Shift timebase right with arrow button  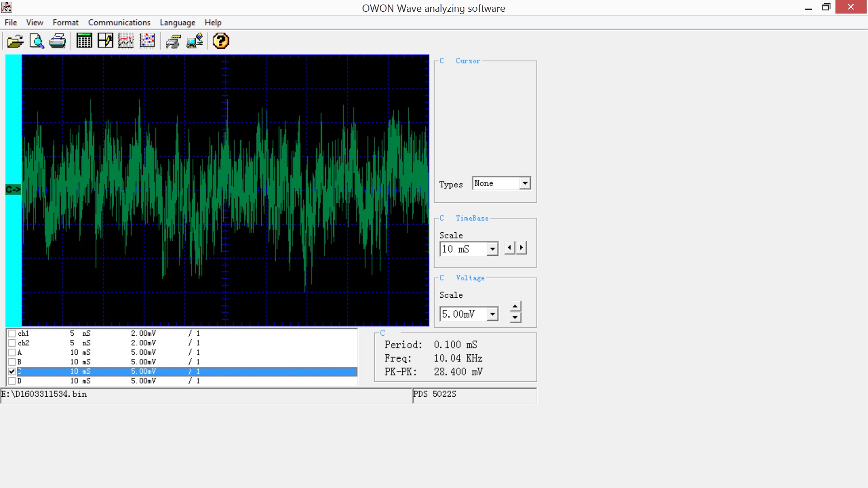(x=521, y=248)
